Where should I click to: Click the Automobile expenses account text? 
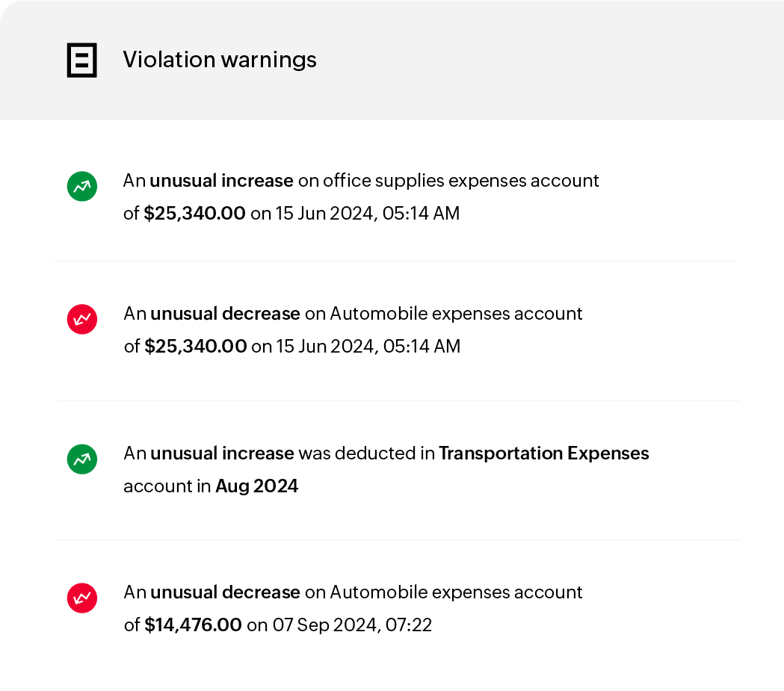pyautogui.click(x=456, y=313)
